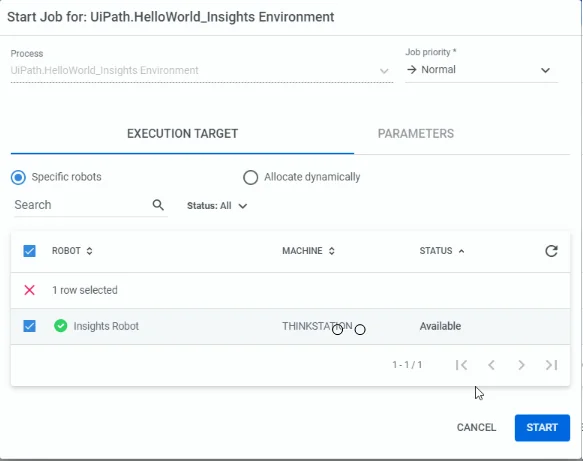Select the Specific robots radio button
The image size is (583, 461).
(18, 177)
